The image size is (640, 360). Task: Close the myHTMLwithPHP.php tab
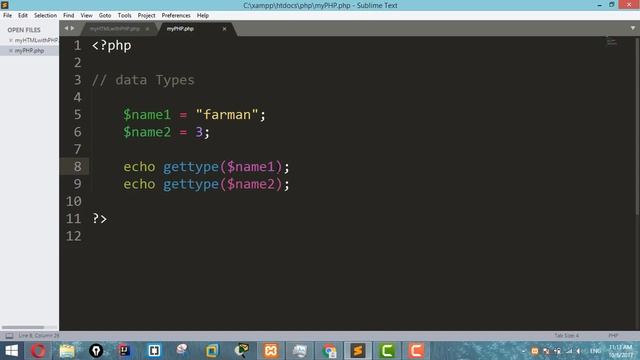147,29
